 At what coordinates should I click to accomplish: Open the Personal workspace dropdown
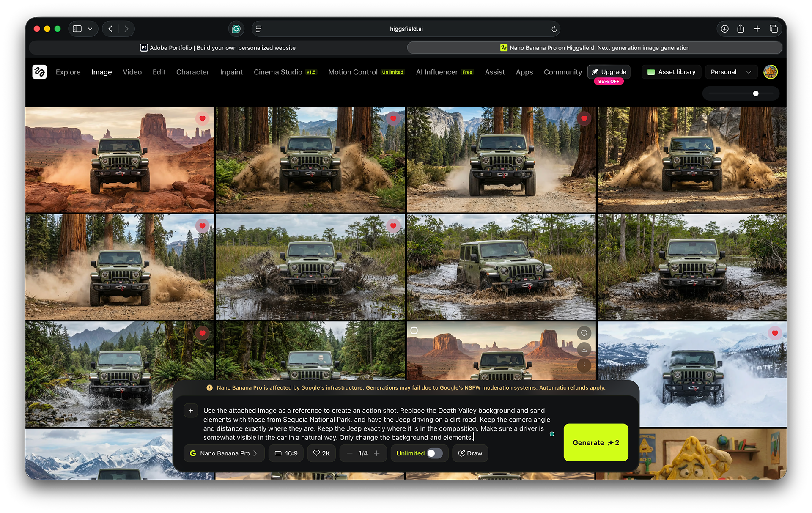(730, 72)
